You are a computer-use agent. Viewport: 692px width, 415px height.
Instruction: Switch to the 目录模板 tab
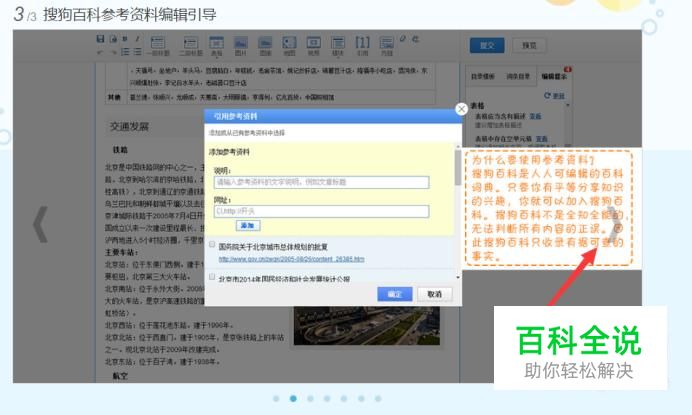pyautogui.click(x=482, y=76)
